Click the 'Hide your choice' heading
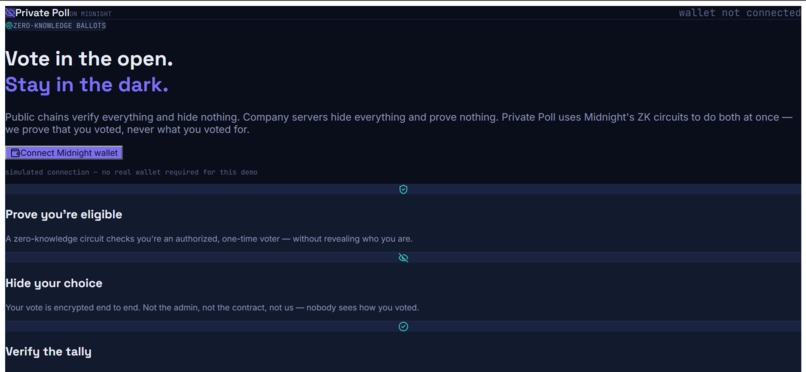 coord(54,283)
